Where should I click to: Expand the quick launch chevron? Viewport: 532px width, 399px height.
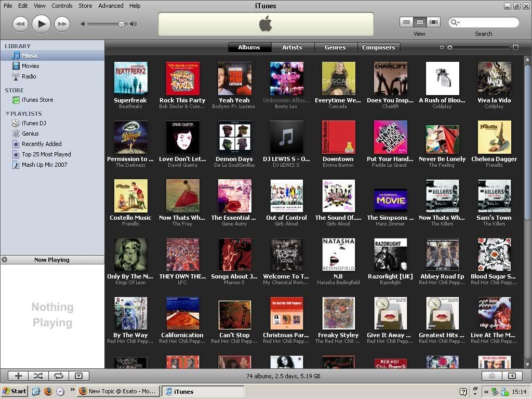(72, 390)
